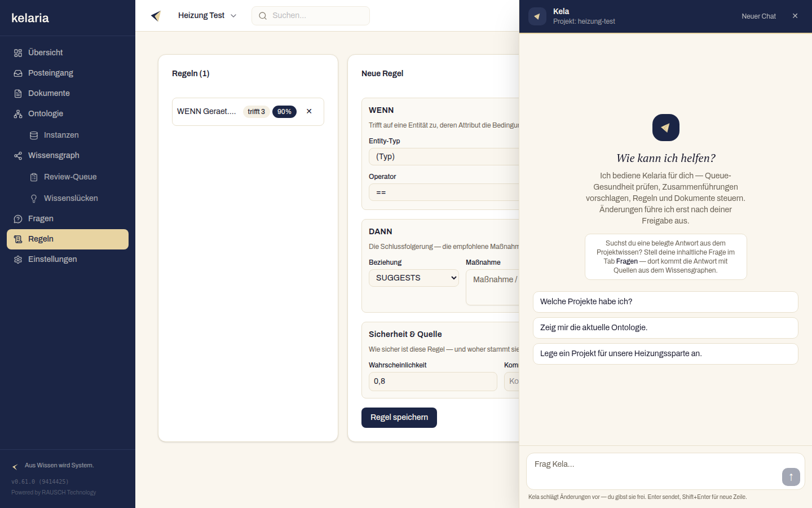Viewport: 812px width, 508px height.
Task: Open the Heizung Test project dropdown
Action: (x=207, y=16)
